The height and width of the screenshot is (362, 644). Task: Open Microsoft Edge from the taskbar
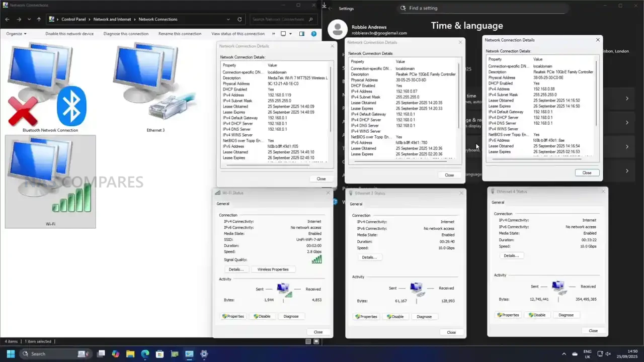[x=145, y=354]
